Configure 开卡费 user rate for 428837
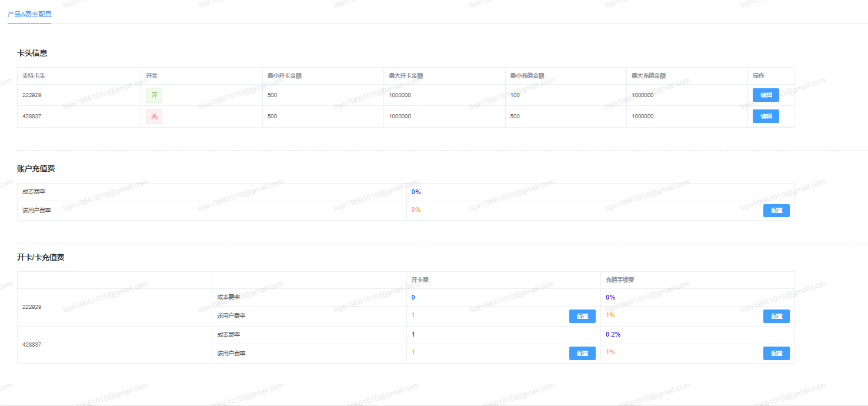The width and height of the screenshot is (868, 406). [582, 354]
